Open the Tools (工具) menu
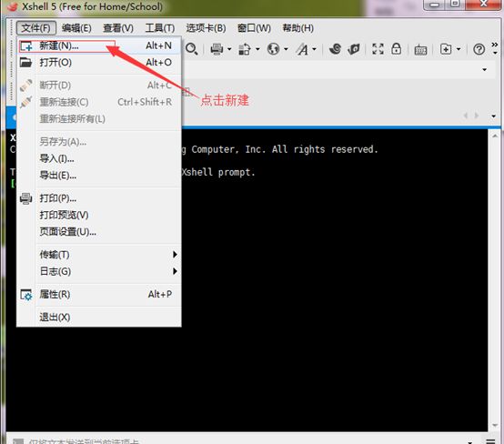The height and width of the screenshot is (444, 504). tap(160, 28)
